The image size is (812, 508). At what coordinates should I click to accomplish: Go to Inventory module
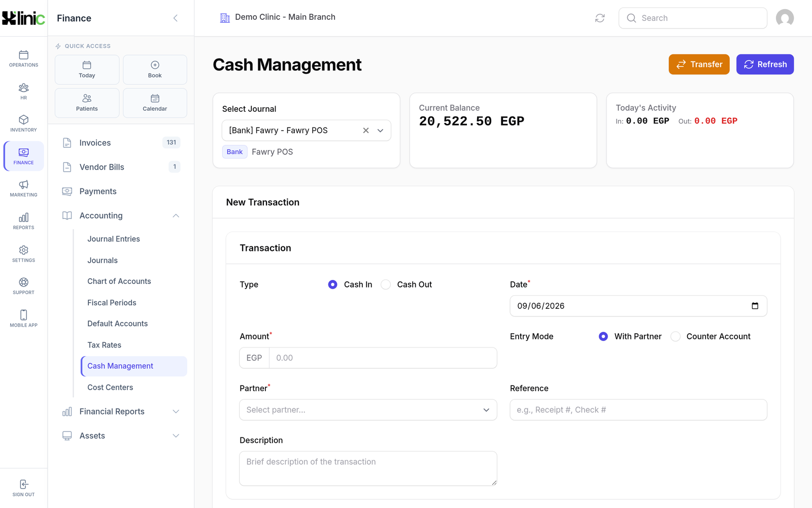click(x=23, y=124)
